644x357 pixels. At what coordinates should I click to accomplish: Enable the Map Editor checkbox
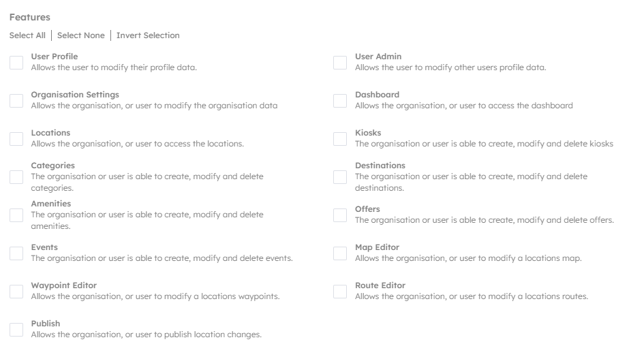[x=340, y=253]
